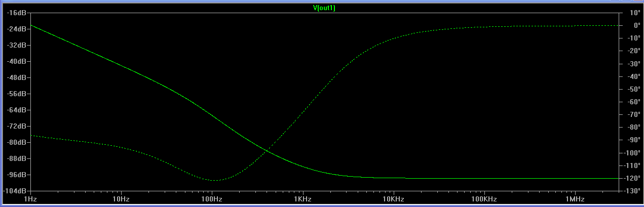
Task: Click the -16dB magnitude axis label
Action: pos(17,13)
